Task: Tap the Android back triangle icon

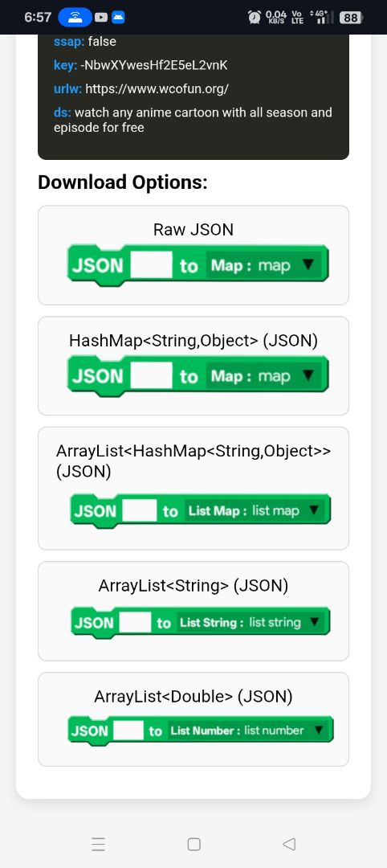Action: click(288, 844)
